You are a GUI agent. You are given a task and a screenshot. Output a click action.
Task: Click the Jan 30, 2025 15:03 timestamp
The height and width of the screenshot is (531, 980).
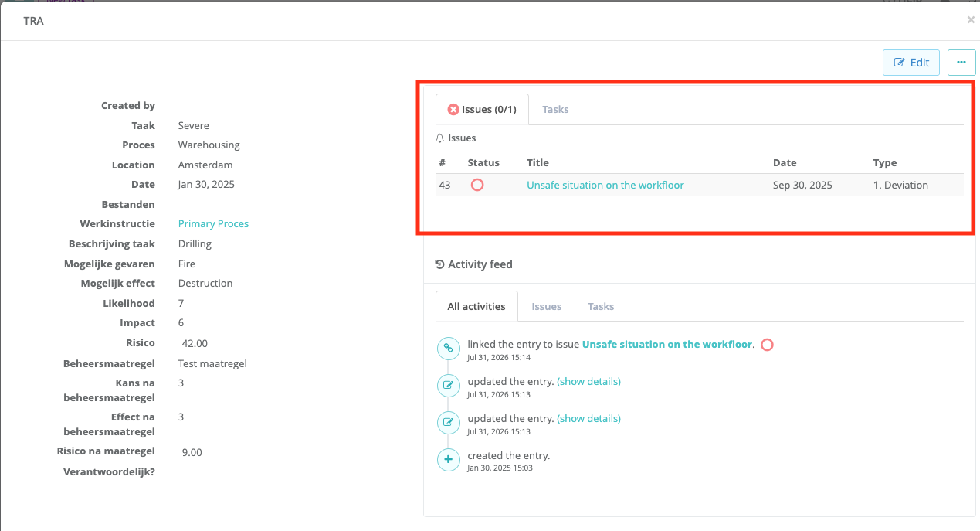pyautogui.click(x=500, y=468)
